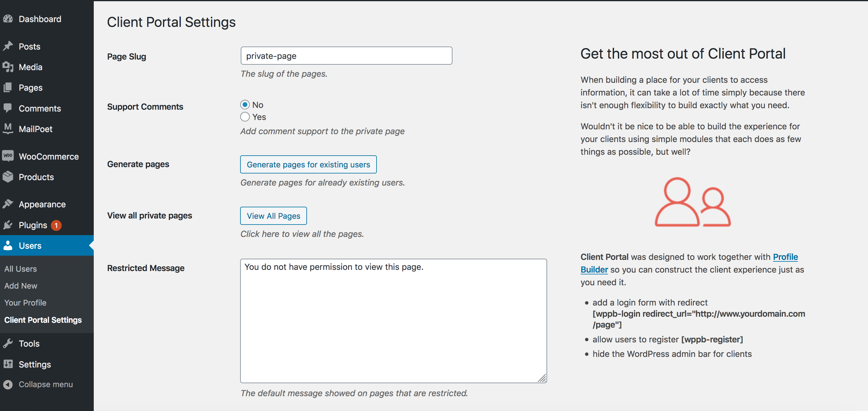Expand the Users submenu in sidebar
868x411 pixels.
[x=31, y=245]
